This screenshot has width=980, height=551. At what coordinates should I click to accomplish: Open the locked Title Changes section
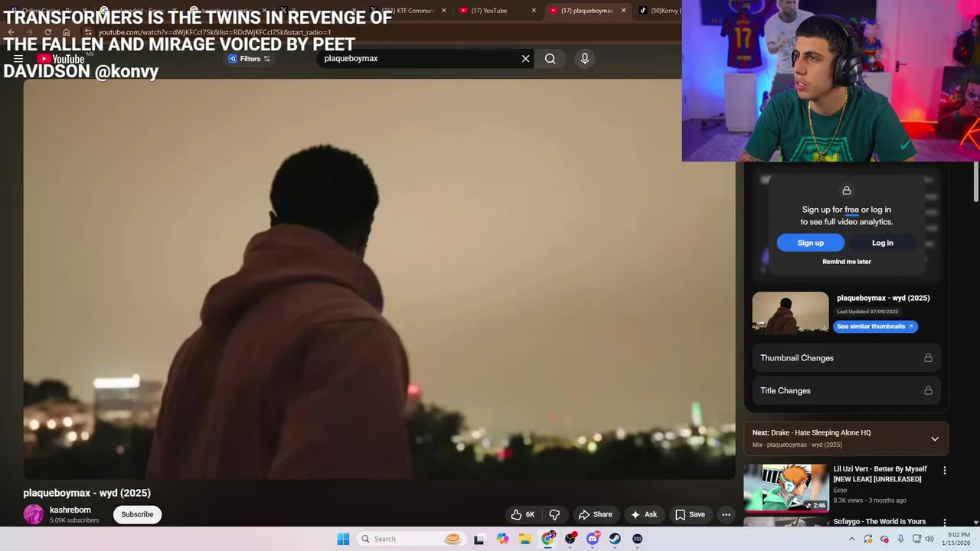846,390
